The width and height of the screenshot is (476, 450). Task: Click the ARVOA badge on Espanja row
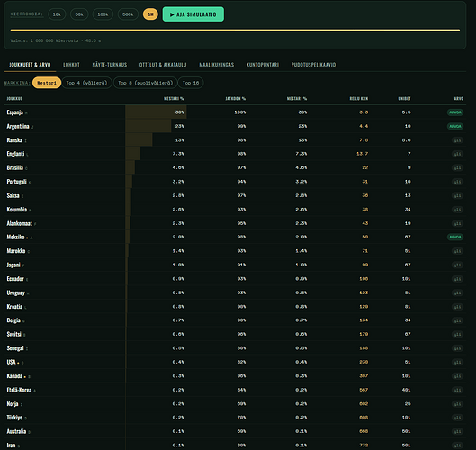(455, 112)
